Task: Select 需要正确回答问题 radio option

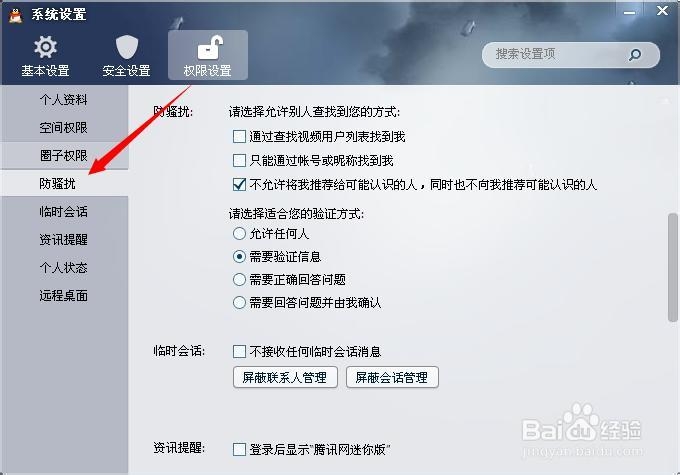Action: (x=239, y=279)
